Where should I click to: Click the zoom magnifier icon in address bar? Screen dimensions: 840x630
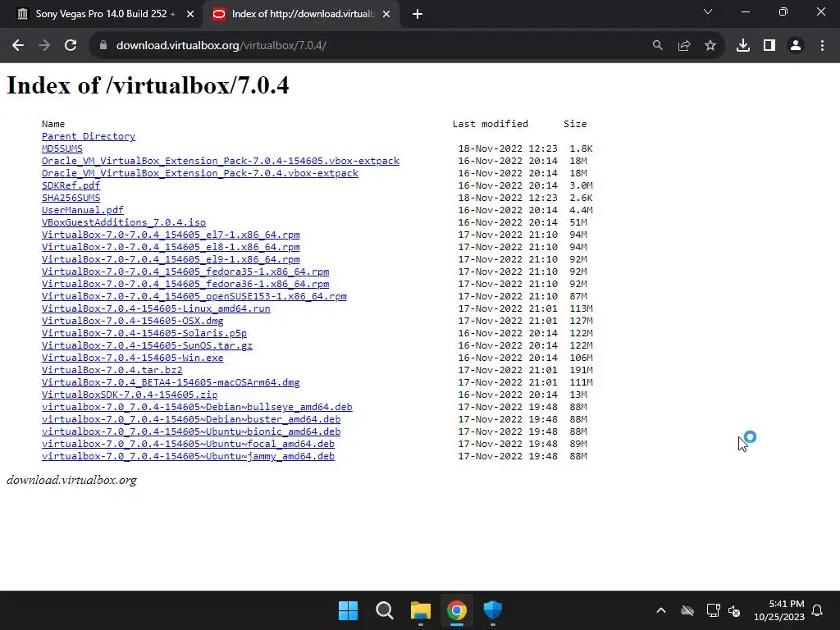tap(657, 46)
